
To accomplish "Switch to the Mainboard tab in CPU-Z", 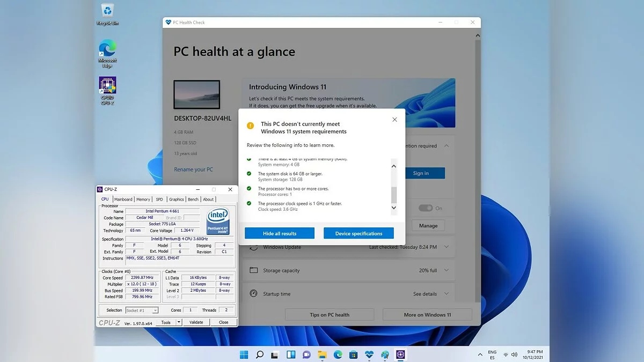I will [123, 199].
